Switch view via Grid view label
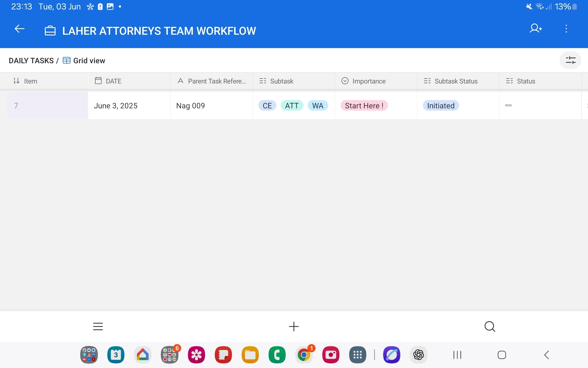 89,60
